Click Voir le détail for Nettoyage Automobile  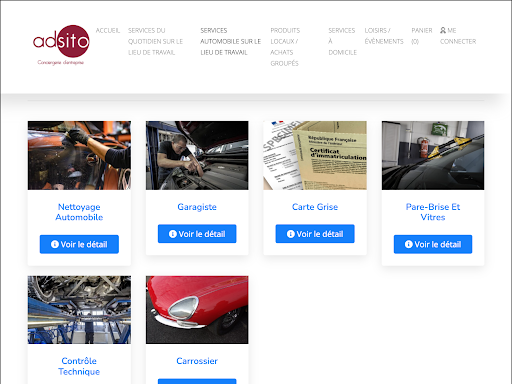79,244
